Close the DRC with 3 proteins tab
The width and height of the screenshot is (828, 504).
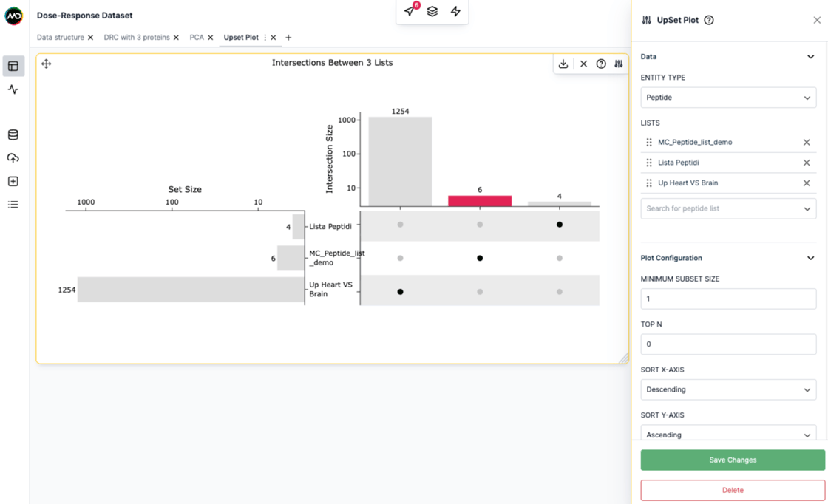(x=176, y=38)
